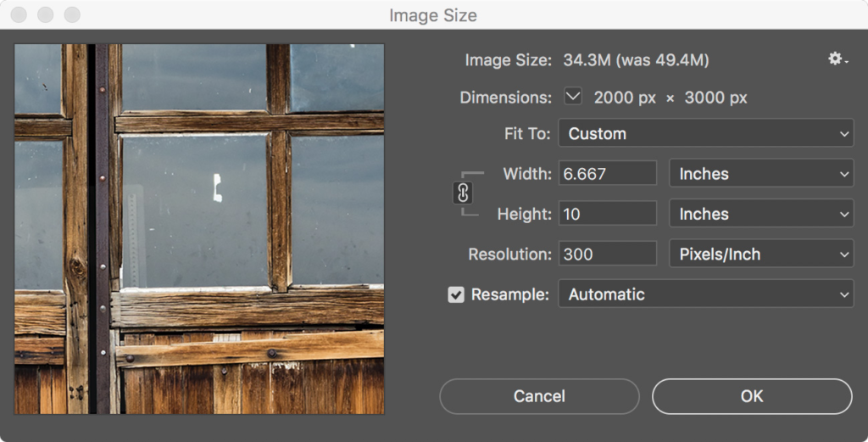
Task: Open the Height units dropdown
Action: (x=760, y=214)
